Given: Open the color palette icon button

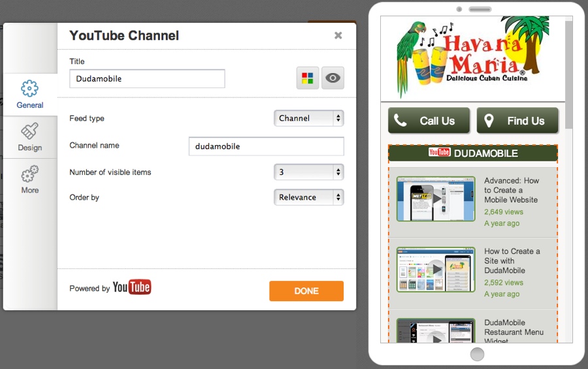Looking at the screenshot, I should click(x=308, y=78).
